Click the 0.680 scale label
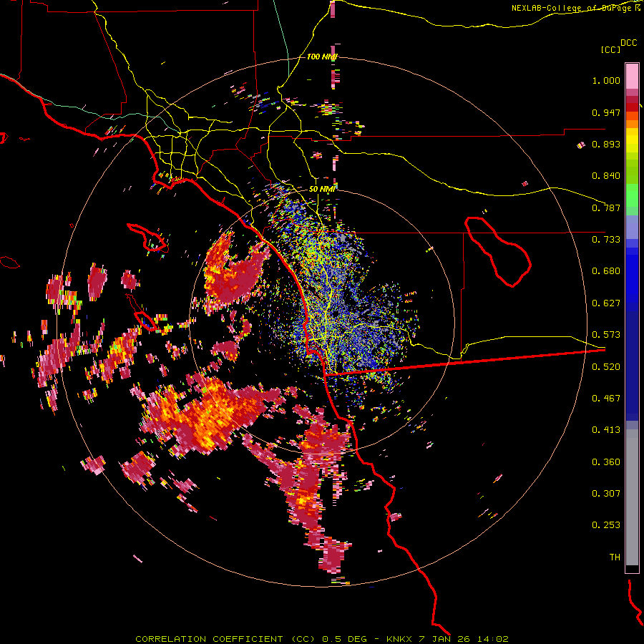Image resolution: width=644 pixels, height=644 pixels. pos(606,271)
